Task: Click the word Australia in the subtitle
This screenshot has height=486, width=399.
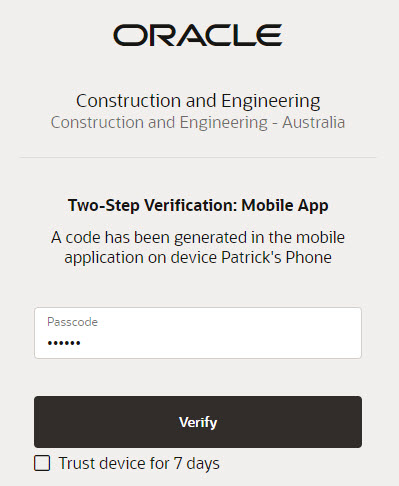Action: 314,122
